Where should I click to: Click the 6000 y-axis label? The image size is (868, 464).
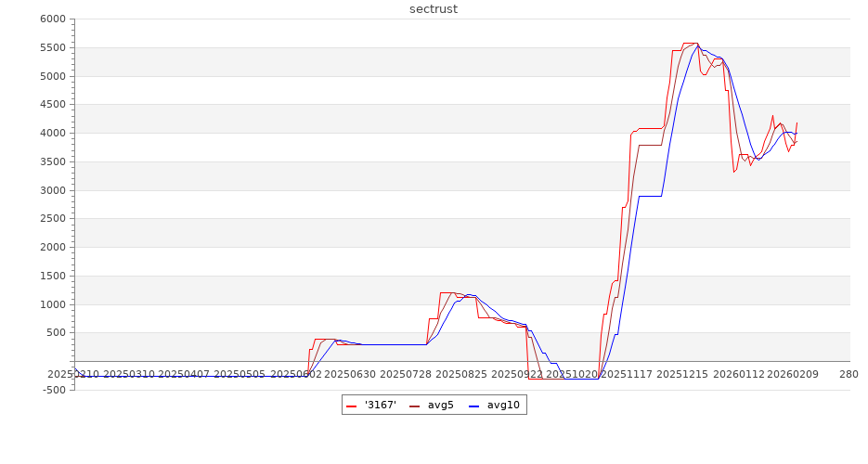coord(52,19)
